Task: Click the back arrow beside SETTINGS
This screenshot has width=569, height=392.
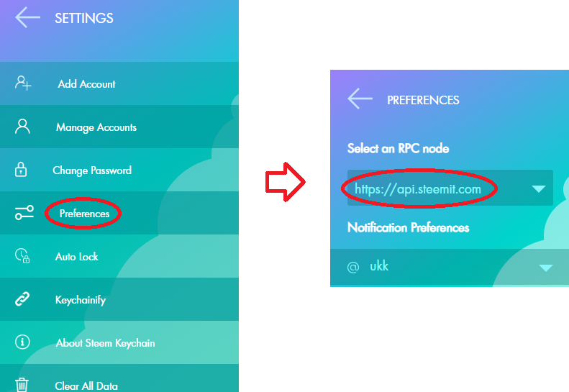Action: (x=27, y=17)
